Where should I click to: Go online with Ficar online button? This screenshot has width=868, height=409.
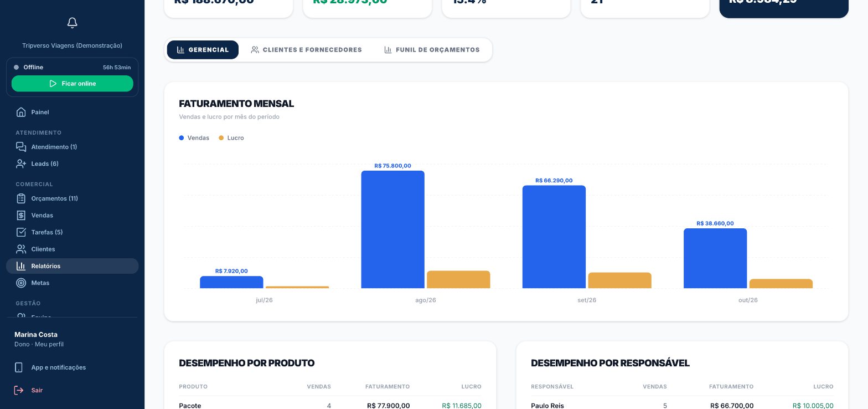73,84
